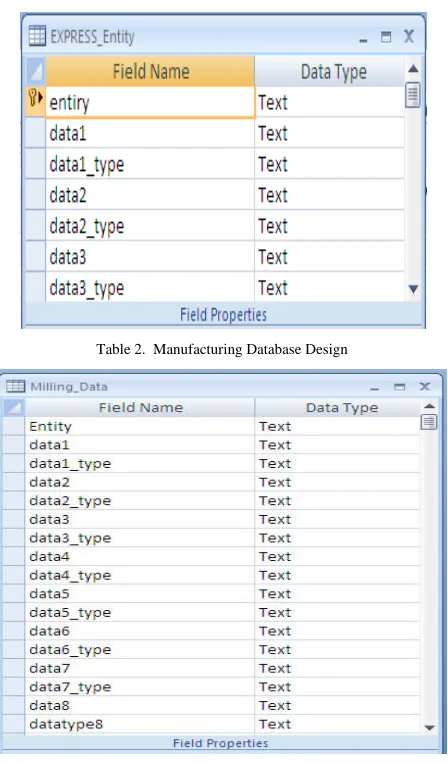
Task: Click primary key icon beside entiry field
Action: click(35, 99)
